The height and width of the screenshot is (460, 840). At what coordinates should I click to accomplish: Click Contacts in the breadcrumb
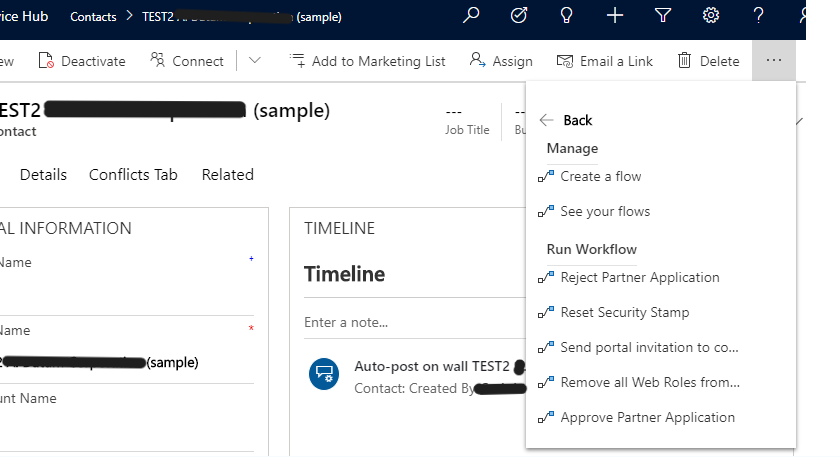[x=93, y=17]
